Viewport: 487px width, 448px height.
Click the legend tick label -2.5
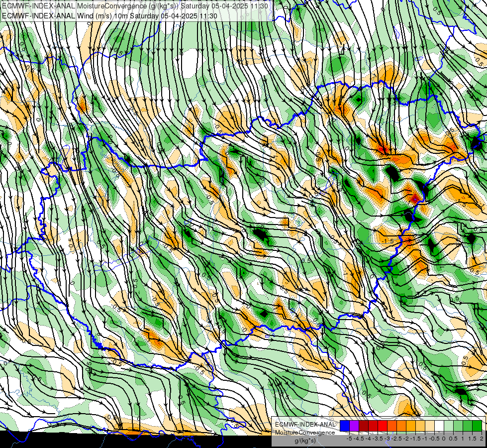point(397,439)
